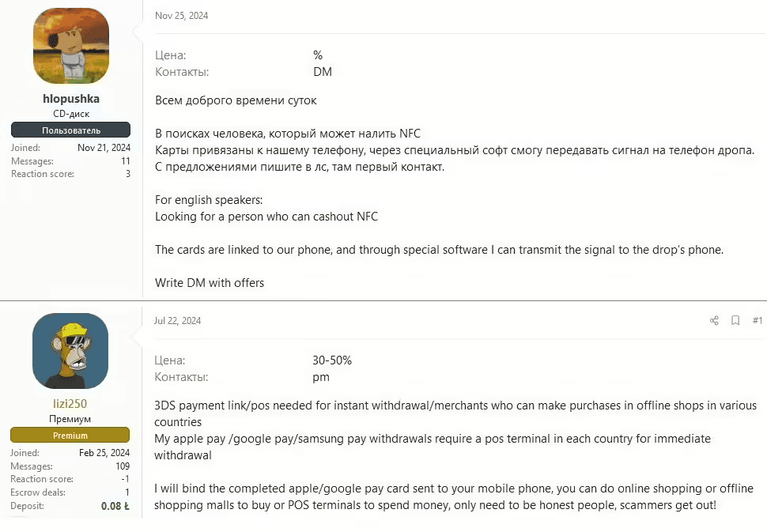Click the gold Premium badge

coord(70,436)
